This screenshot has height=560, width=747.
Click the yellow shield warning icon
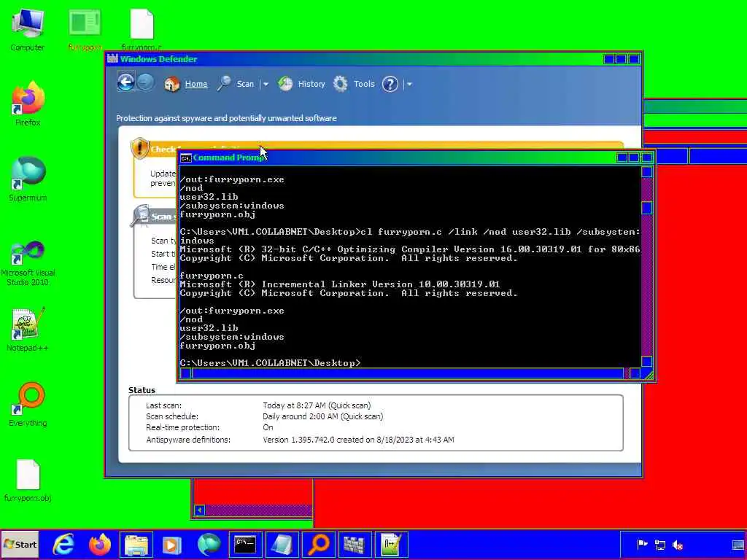(140, 148)
